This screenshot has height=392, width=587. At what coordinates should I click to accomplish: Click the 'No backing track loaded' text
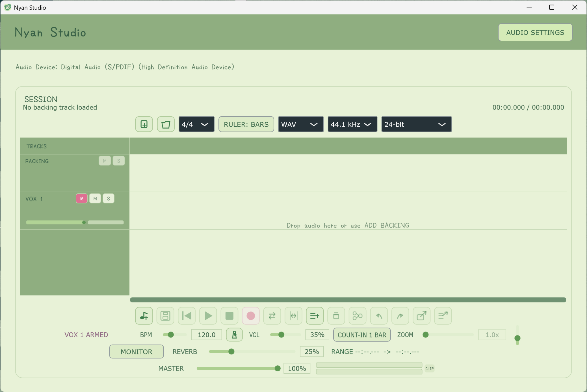pyautogui.click(x=60, y=107)
